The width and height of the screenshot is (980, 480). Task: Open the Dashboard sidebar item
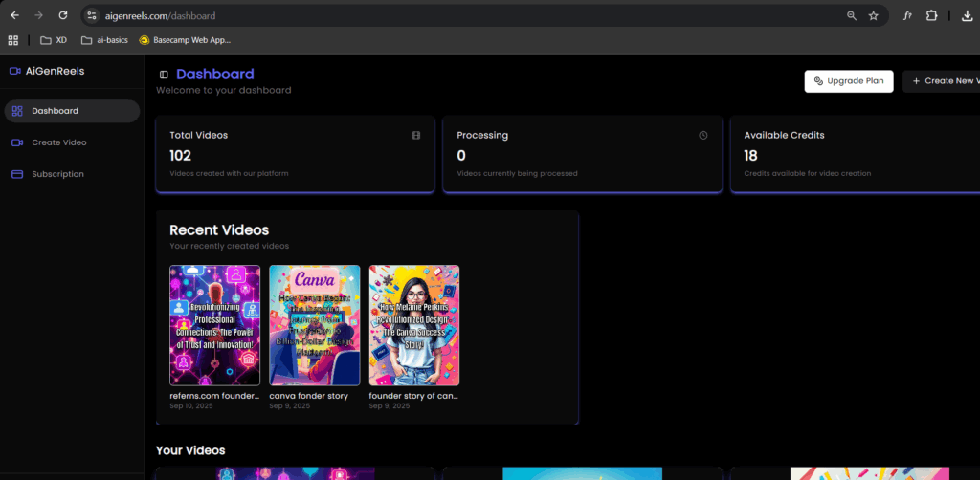point(72,111)
